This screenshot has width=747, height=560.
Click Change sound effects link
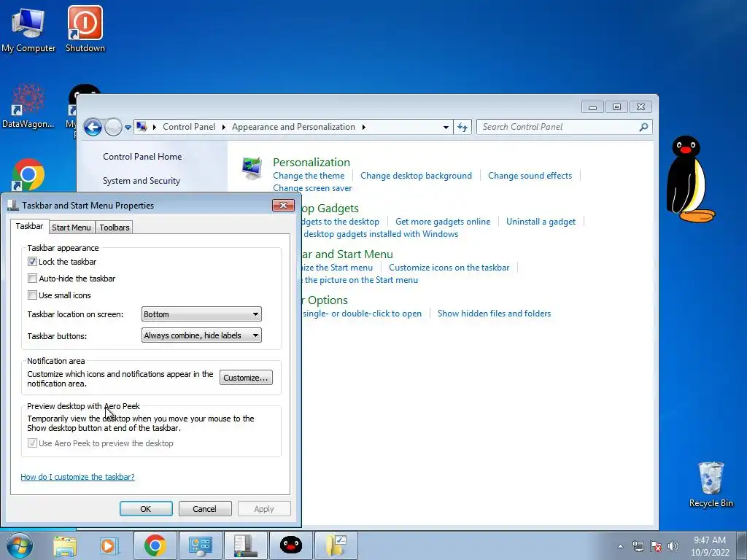tap(530, 176)
